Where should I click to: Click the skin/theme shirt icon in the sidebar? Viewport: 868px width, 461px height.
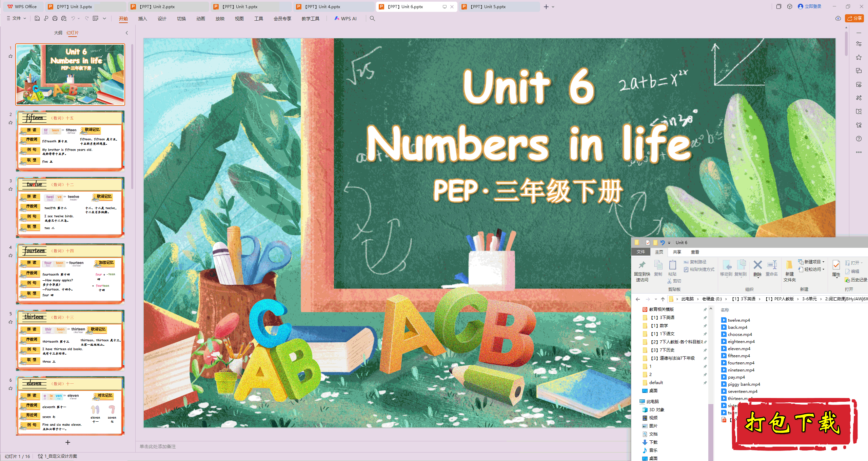pos(859,125)
